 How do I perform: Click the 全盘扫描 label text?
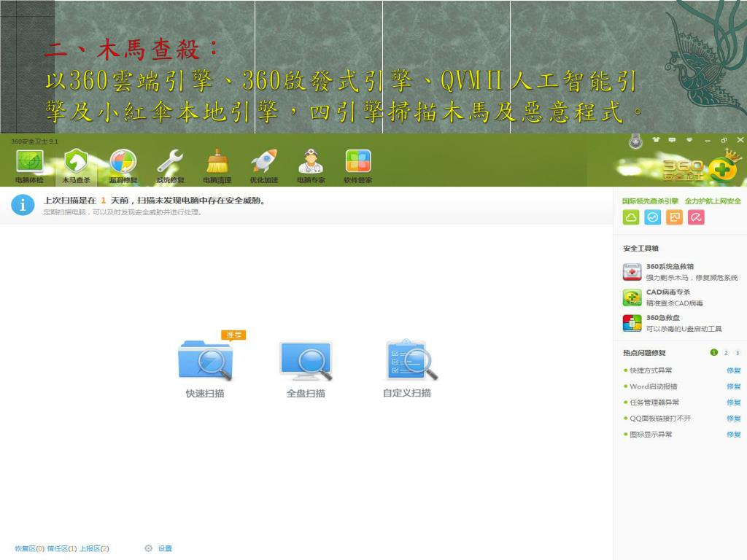pyautogui.click(x=306, y=393)
